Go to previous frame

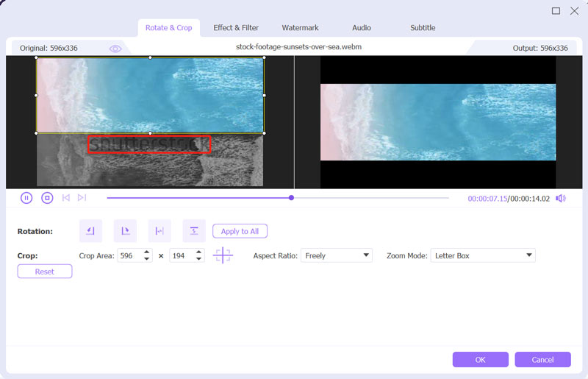point(66,197)
